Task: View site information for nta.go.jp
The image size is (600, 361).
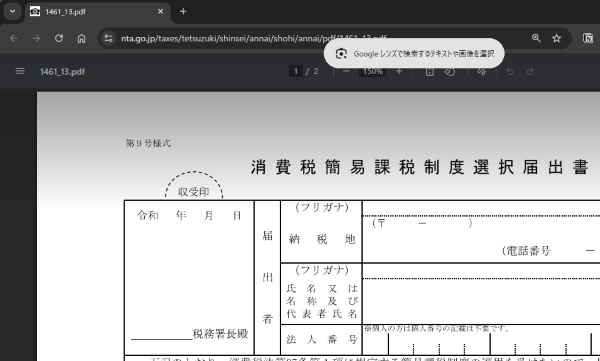Action: 108,38
